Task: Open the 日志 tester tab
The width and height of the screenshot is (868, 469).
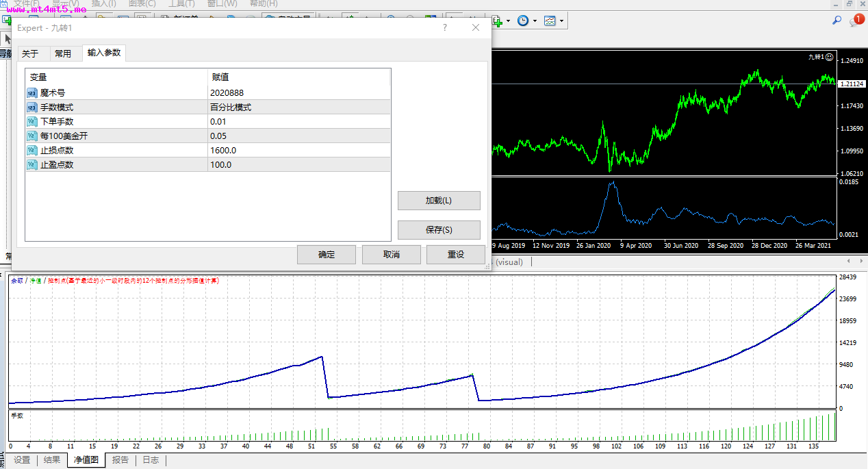Action: pyautogui.click(x=151, y=460)
